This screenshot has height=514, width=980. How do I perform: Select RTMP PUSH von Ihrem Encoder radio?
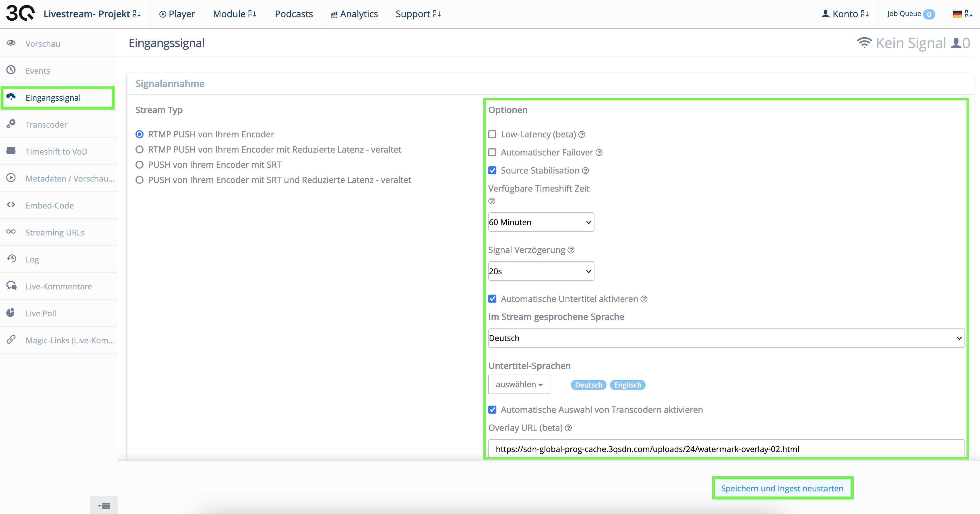pyautogui.click(x=140, y=134)
